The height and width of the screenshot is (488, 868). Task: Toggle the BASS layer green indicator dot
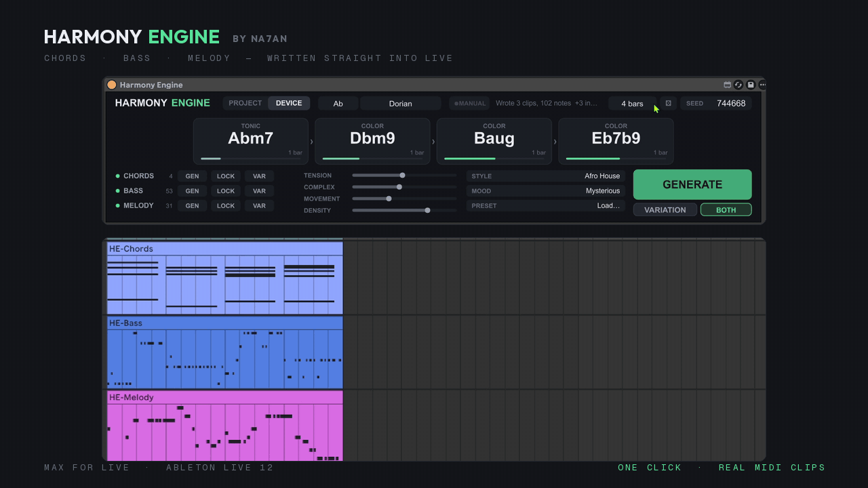click(118, 191)
